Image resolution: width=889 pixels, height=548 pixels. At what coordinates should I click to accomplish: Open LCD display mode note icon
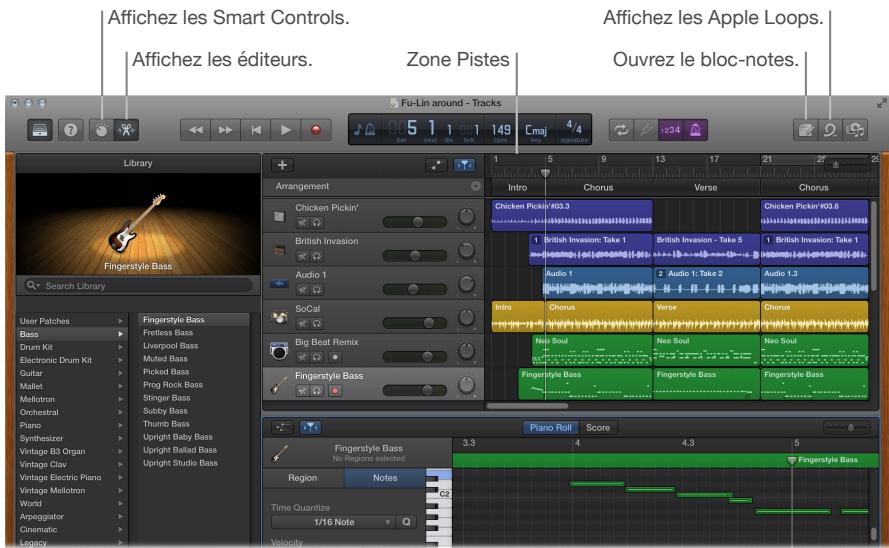[x=363, y=130]
